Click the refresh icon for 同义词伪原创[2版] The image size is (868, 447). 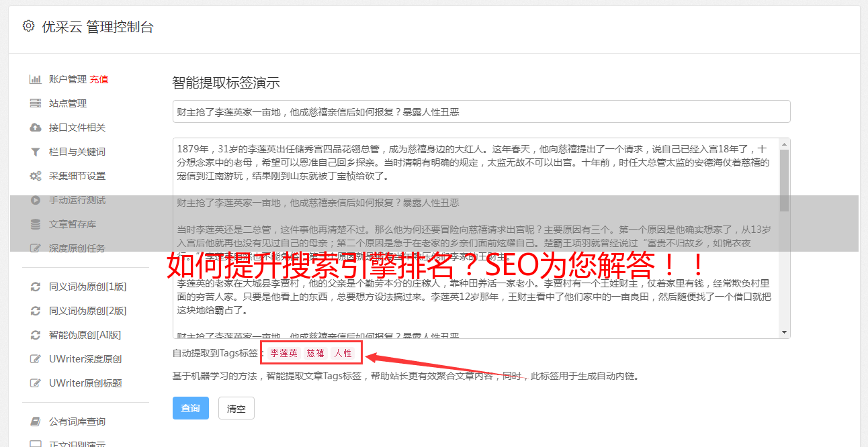point(36,311)
